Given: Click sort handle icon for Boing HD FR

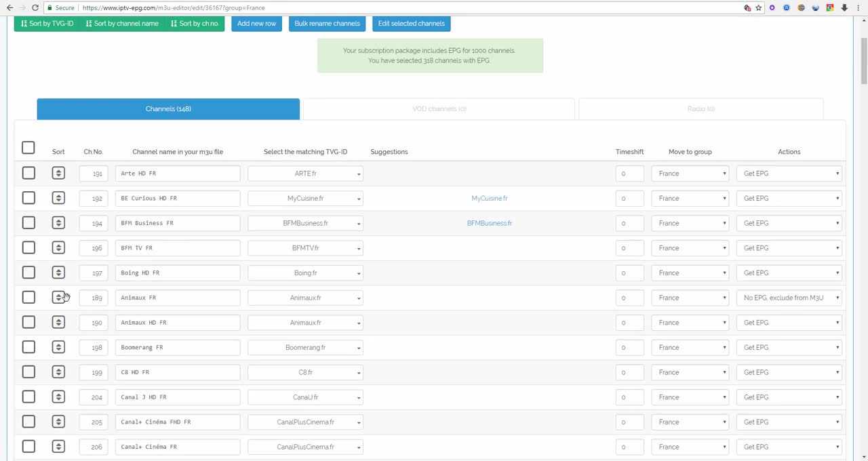Looking at the screenshot, I should point(58,273).
